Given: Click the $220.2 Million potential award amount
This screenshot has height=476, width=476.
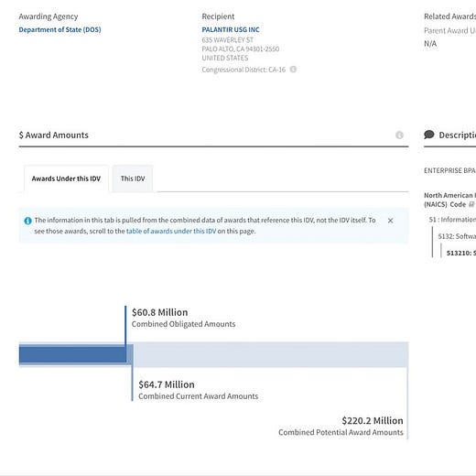Looking at the screenshot, I should tap(373, 420).
